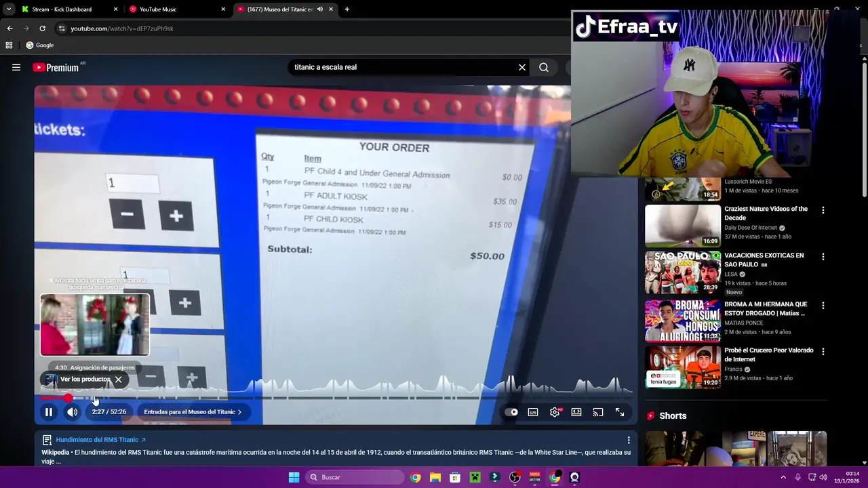868x488 pixels.
Task: Open File Explorer from the taskbar
Action: point(435,477)
